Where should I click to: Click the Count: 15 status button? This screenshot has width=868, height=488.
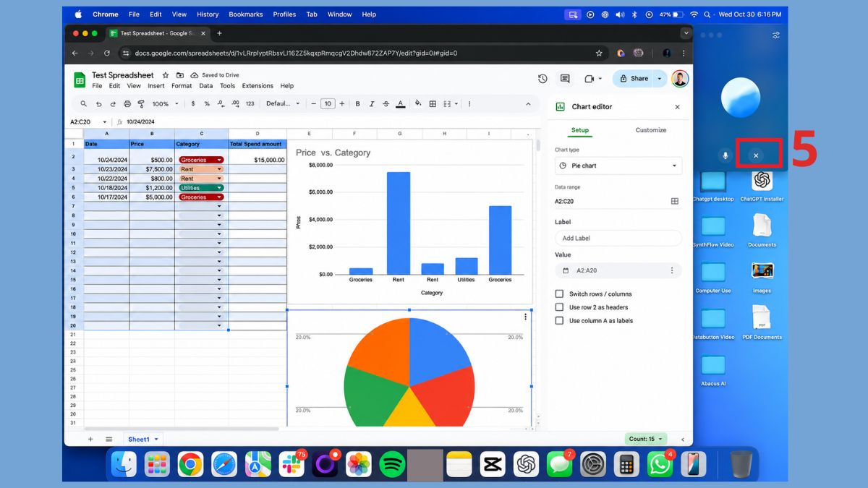click(x=646, y=439)
